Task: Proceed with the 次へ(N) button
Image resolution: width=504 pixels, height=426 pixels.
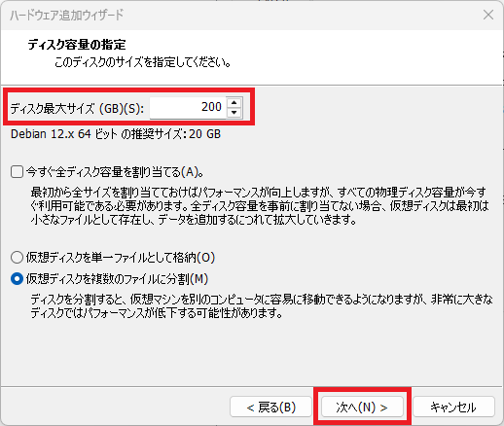Action: point(362,408)
